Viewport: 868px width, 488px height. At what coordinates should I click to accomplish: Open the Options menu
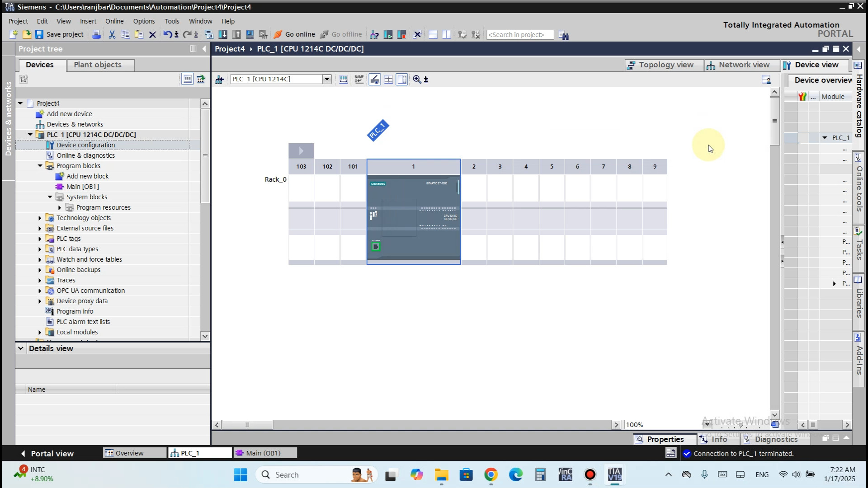[x=144, y=21]
